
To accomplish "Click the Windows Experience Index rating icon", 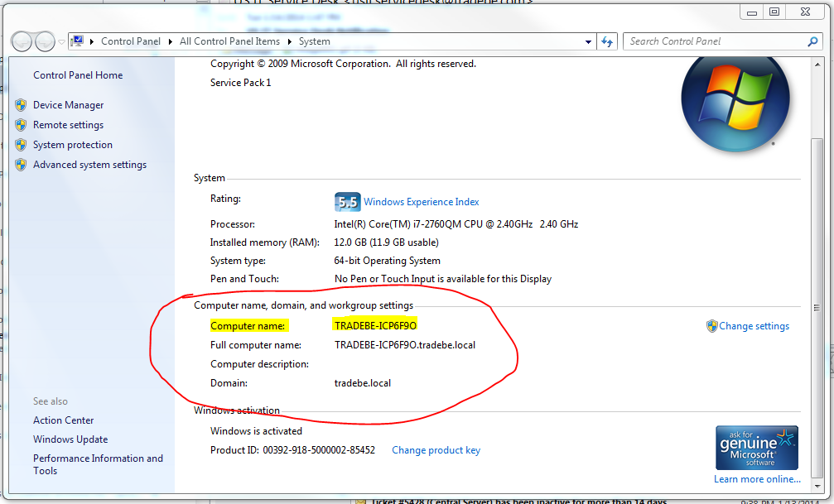I will (347, 201).
